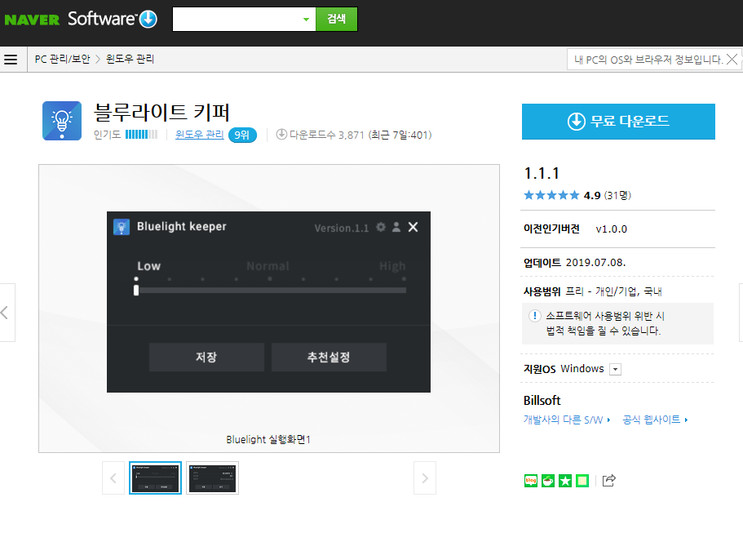743x533 pixels.
Task: Expand the 지원OS Windows dropdown
Action: coord(615,369)
